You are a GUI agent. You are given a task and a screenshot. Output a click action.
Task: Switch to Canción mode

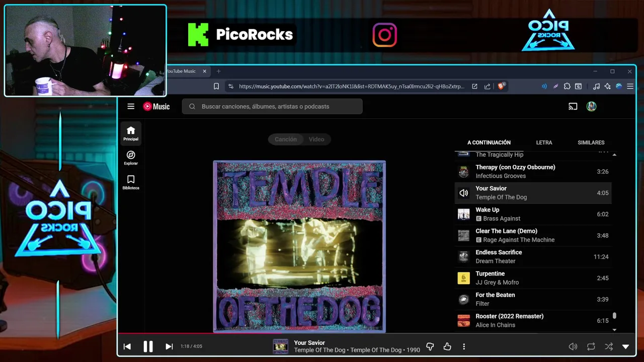(285, 139)
